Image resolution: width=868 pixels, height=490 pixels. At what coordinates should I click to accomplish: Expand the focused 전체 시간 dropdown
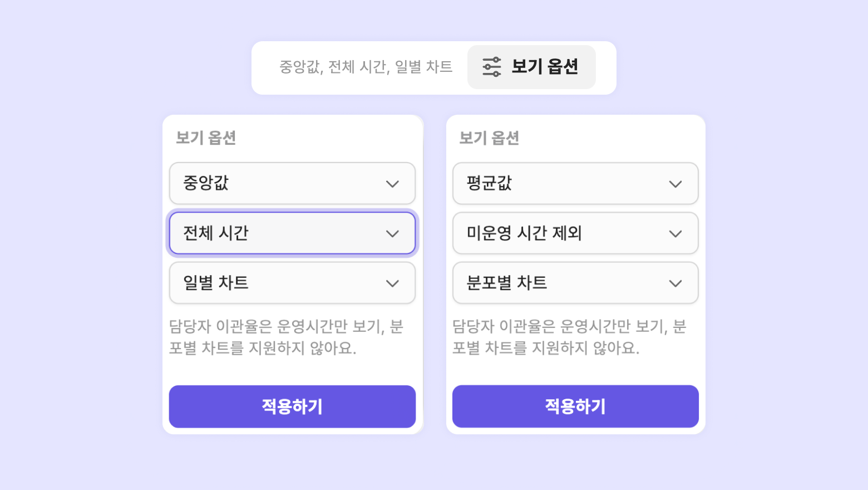point(278,233)
